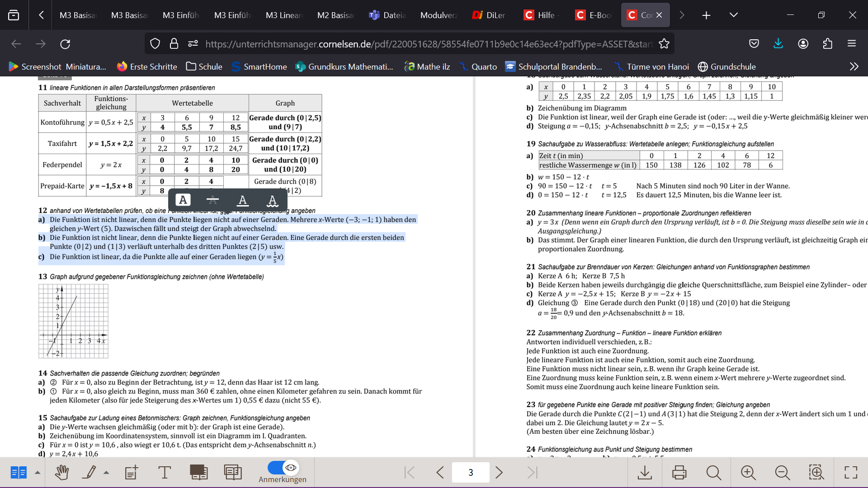This screenshot has width=868, height=488.
Task: Zoom out of the PDF
Action: coord(782,473)
